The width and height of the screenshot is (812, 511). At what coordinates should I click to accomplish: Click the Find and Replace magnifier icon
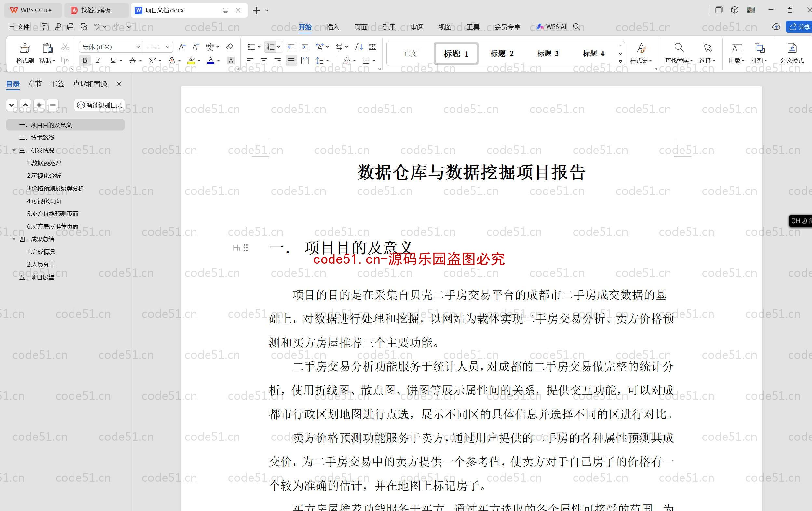pos(679,48)
